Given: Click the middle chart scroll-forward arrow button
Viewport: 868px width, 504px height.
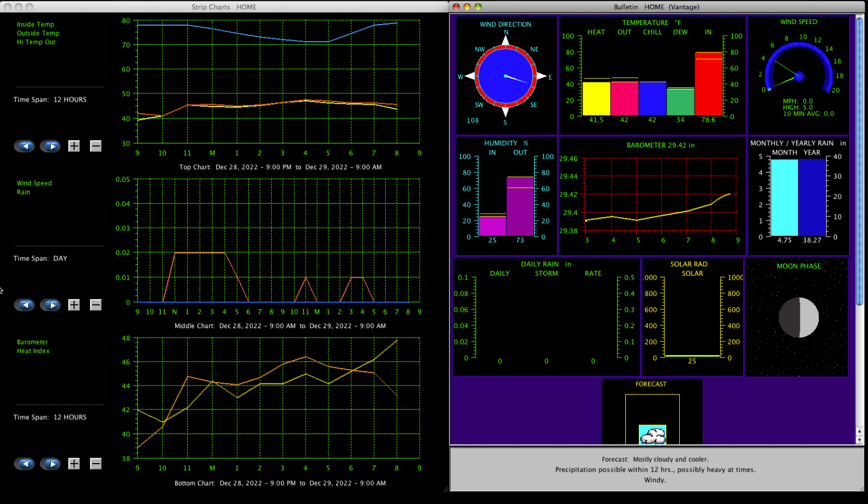Looking at the screenshot, I should (50, 305).
